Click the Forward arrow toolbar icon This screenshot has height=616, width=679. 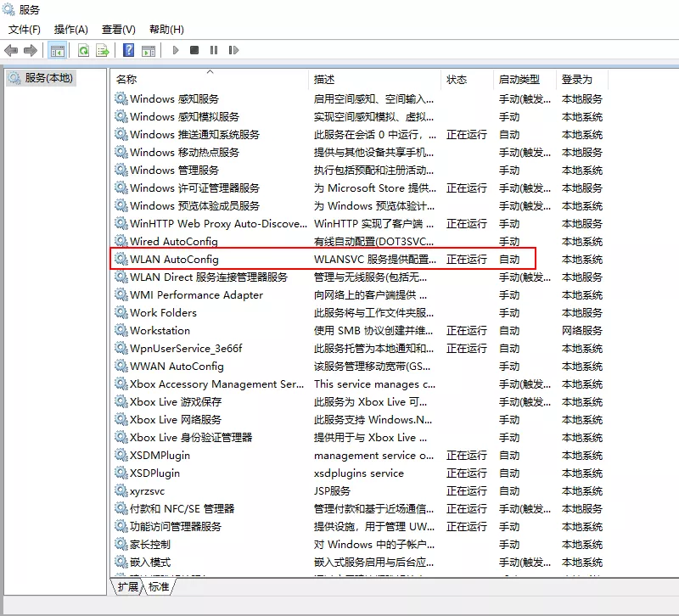31,51
